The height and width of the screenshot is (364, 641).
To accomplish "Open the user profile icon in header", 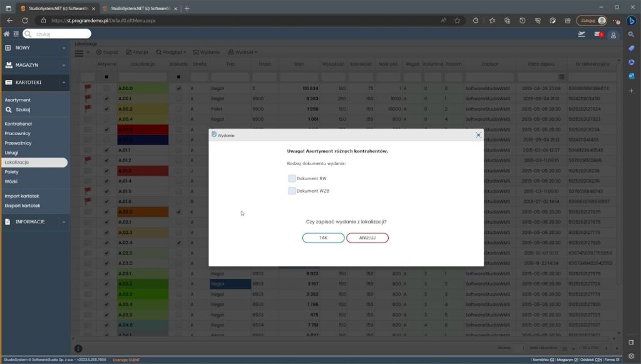I will point(613,34).
